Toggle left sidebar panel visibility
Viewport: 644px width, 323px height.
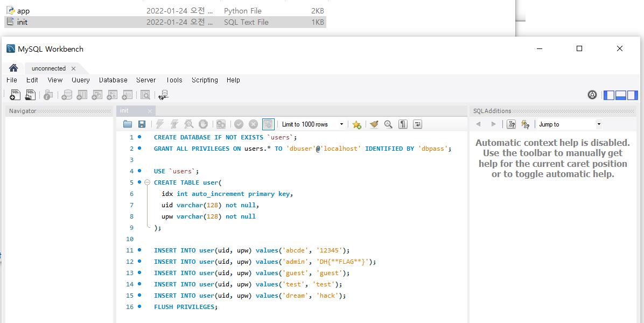coord(609,95)
